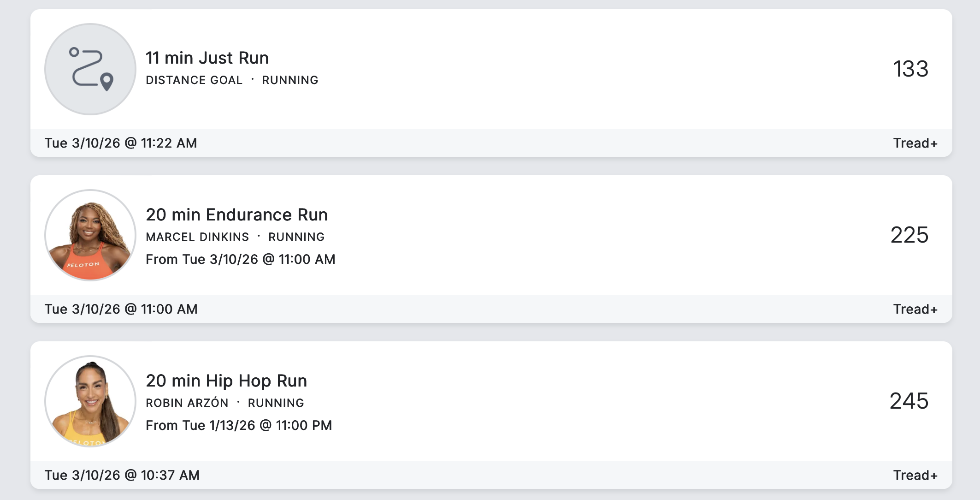Open the 20 min Endurance Run workout
This screenshot has height=500, width=980.
[236, 215]
